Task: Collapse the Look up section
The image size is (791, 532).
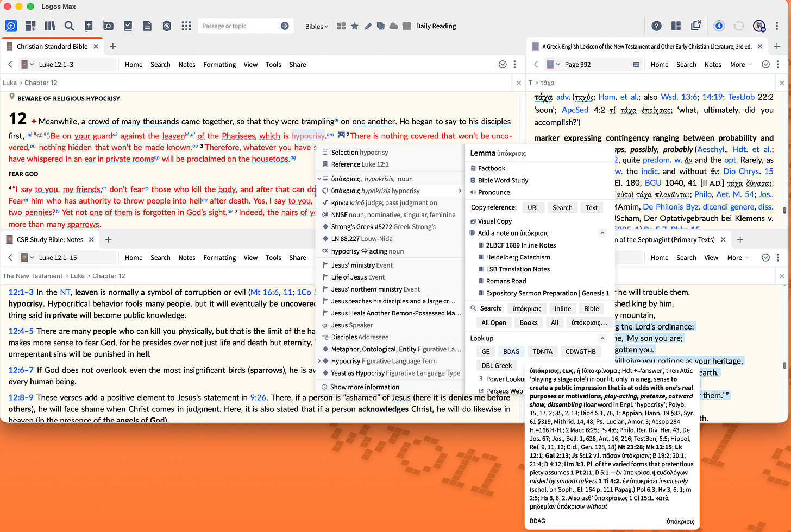Action: click(602, 338)
